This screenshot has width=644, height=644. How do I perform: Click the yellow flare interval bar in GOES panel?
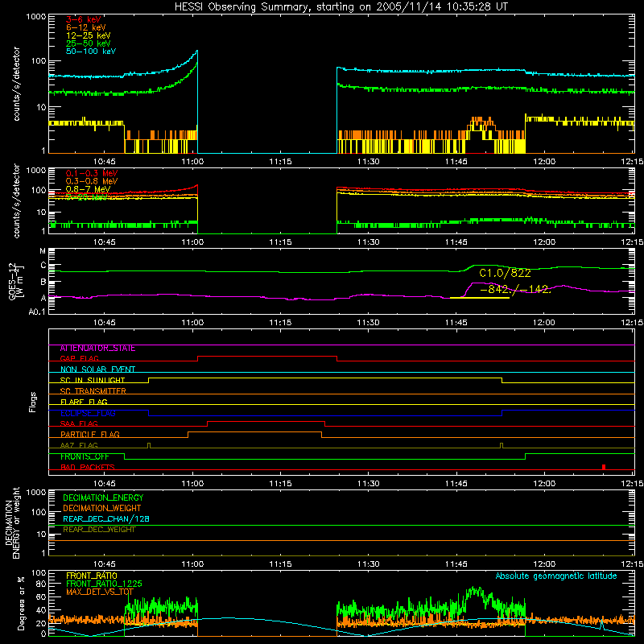480,297
